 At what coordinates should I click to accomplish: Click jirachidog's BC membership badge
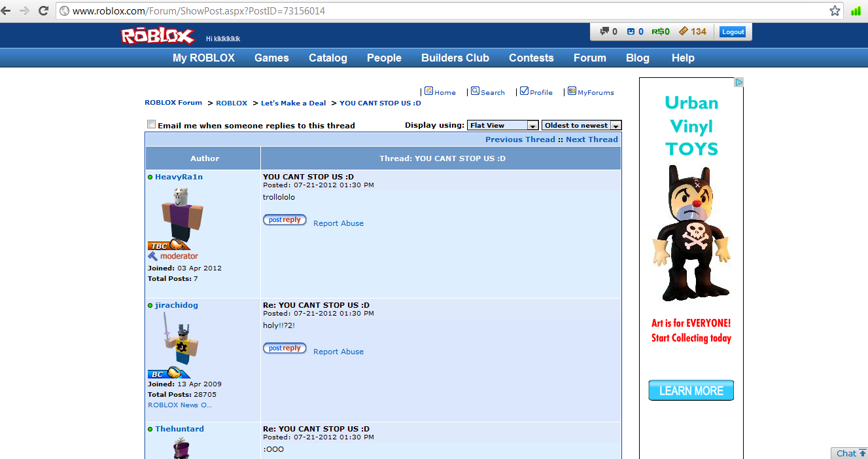pyautogui.click(x=169, y=373)
